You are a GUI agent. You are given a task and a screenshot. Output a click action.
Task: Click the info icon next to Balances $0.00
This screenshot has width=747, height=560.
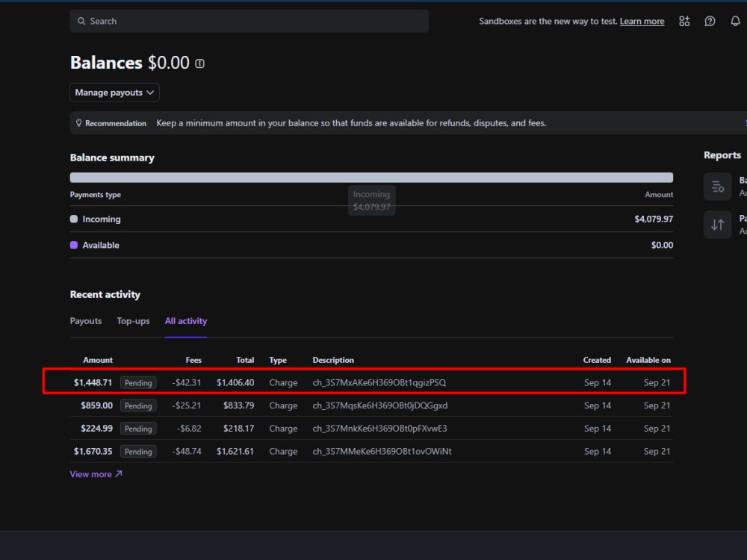(199, 63)
